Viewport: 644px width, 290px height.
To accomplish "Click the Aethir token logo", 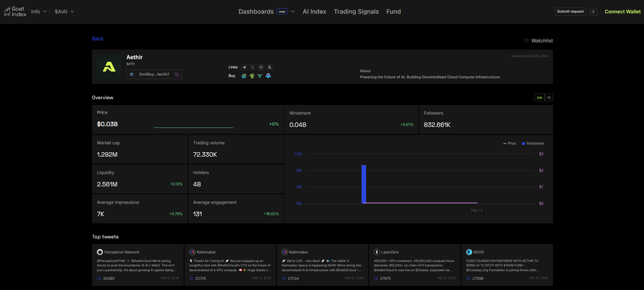I will click(109, 66).
